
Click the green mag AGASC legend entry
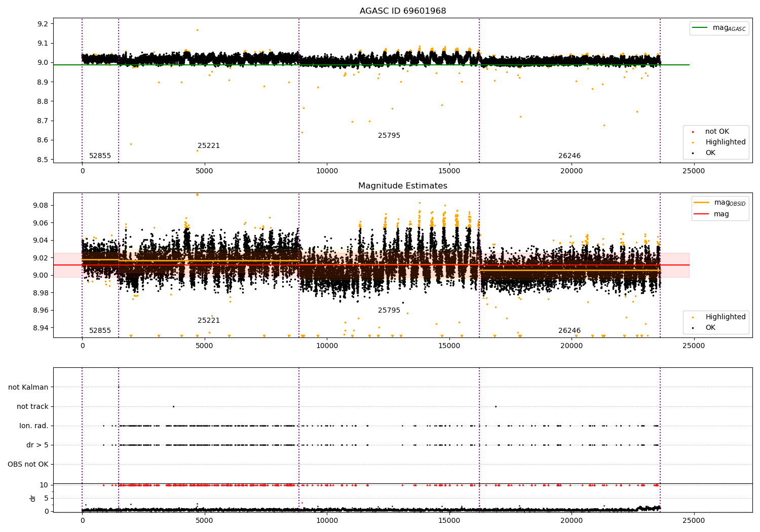pos(719,28)
